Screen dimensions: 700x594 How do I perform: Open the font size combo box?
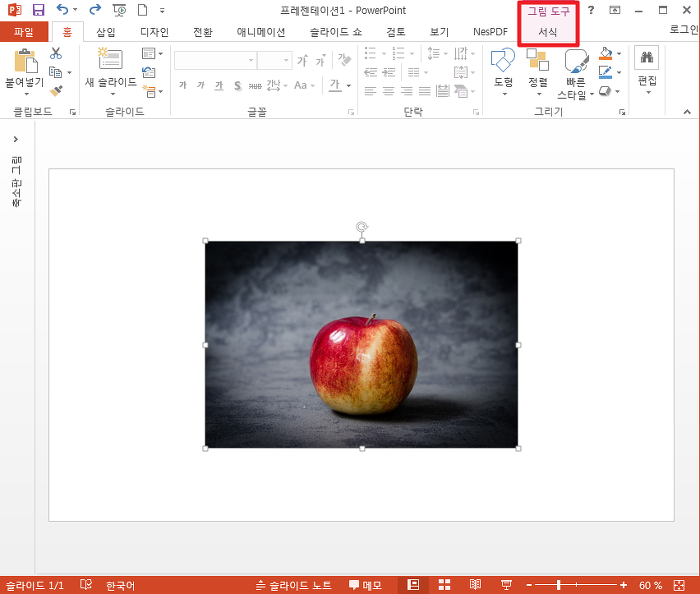click(x=275, y=60)
